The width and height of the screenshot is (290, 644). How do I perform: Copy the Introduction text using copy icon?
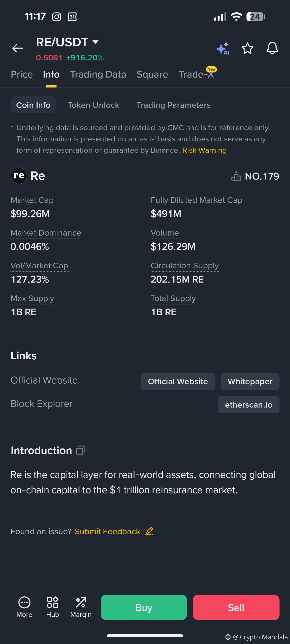tap(81, 450)
